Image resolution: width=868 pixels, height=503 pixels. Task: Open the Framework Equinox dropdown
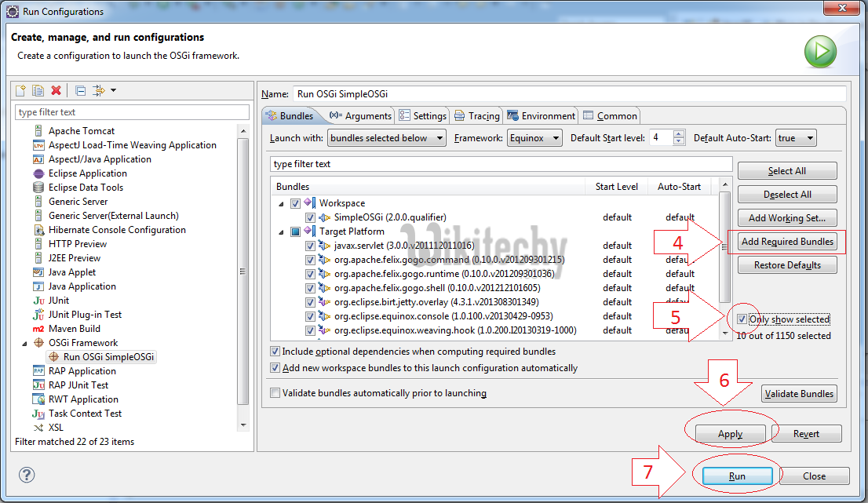coord(534,138)
